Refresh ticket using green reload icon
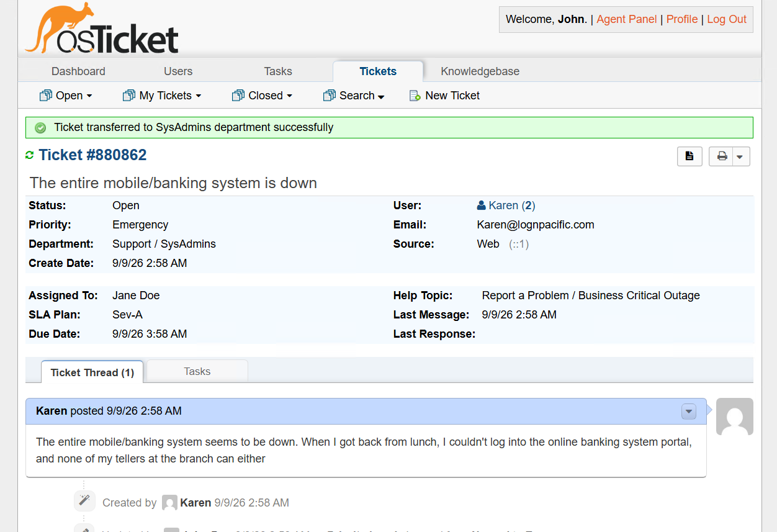This screenshot has height=532, width=777. (29, 155)
